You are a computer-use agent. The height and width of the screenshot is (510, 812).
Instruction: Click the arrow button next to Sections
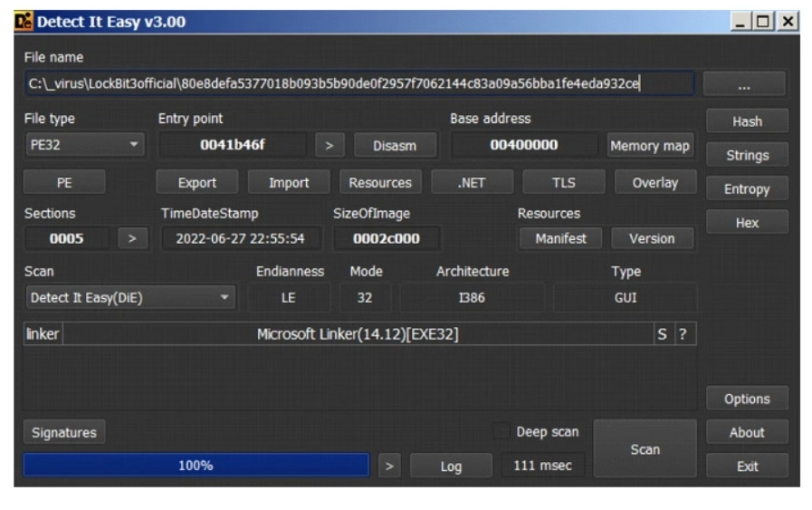pyautogui.click(x=132, y=238)
